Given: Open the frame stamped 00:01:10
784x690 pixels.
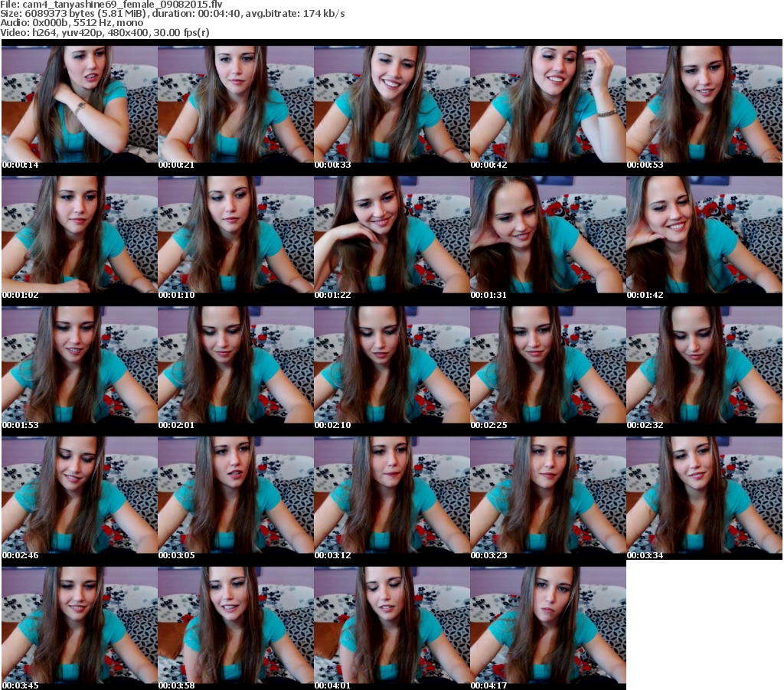Looking at the screenshot, I should (x=236, y=235).
